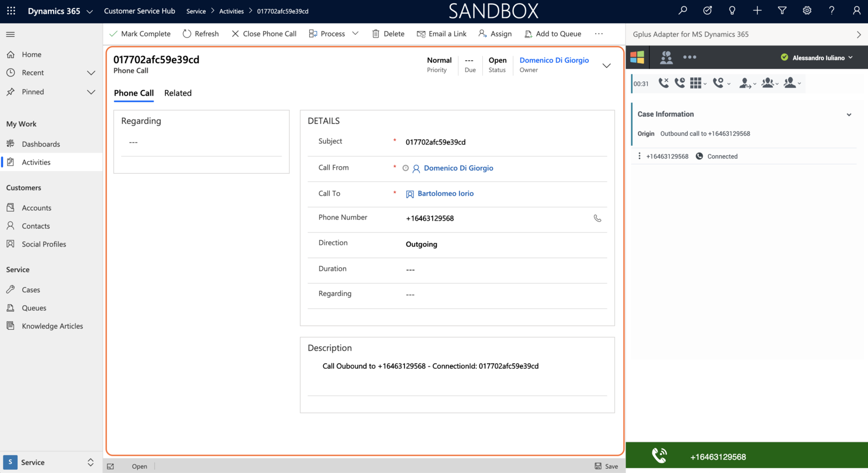This screenshot has height=473, width=868.
Task: Click Mark Complete button
Action: coord(140,34)
